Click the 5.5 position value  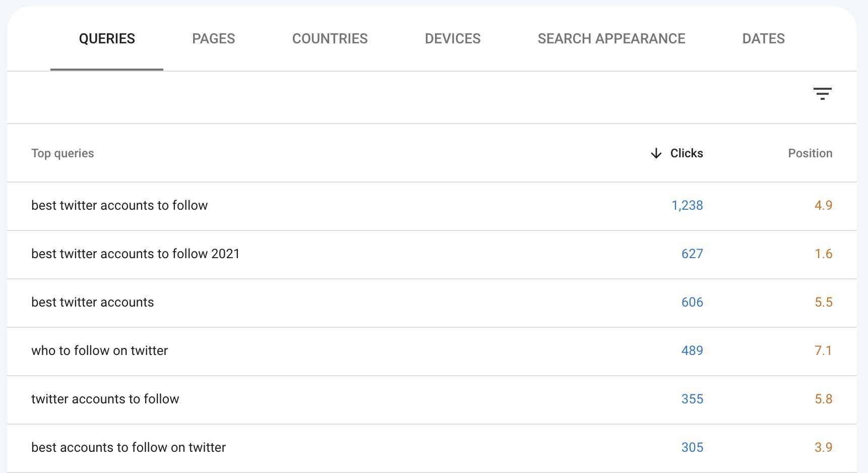(x=823, y=302)
